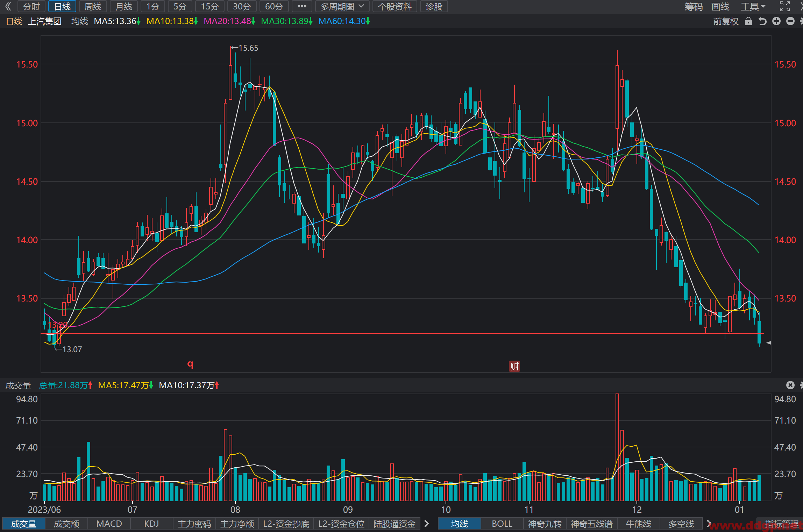Click the lock icon beside 前复权

748,21
